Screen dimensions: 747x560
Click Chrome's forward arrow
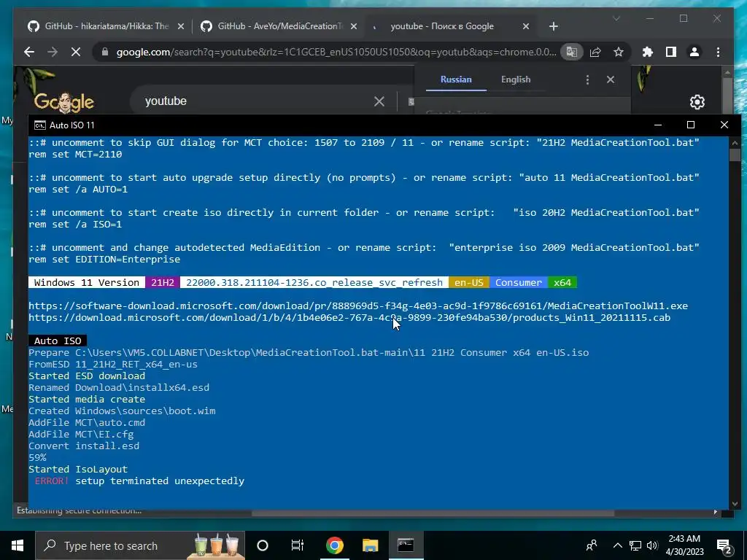[53, 52]
